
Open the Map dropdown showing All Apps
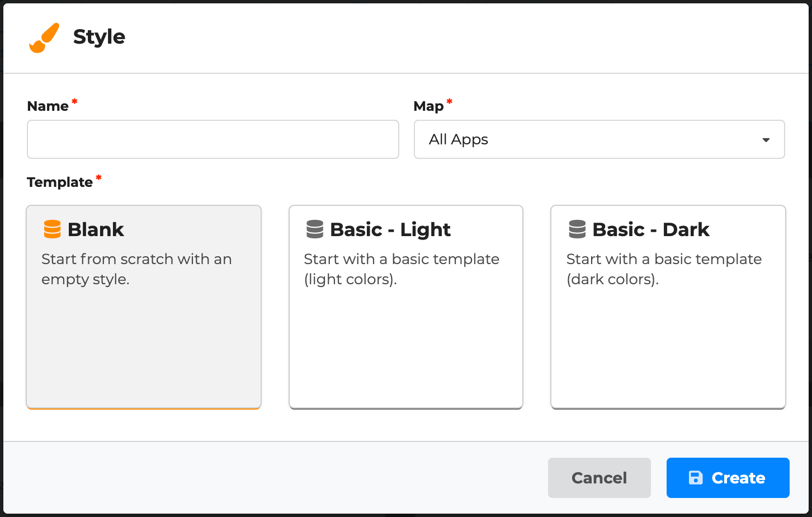598,139
